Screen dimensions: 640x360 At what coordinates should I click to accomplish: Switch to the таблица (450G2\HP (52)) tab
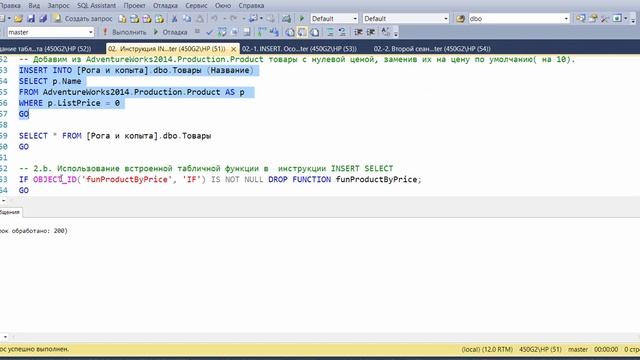pos(46,49)
